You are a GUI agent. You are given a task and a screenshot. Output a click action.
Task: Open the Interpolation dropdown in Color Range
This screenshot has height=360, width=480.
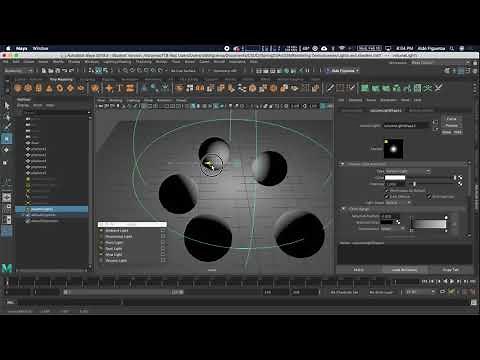393,229
